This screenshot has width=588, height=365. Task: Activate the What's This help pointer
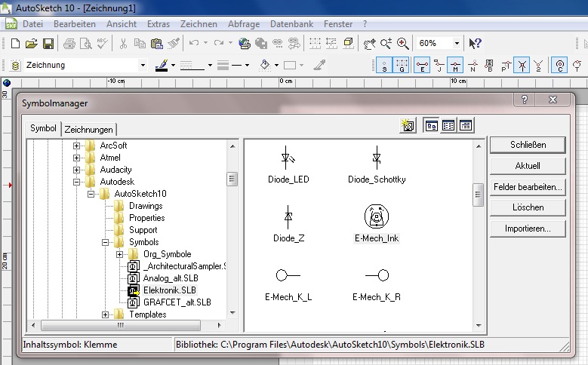(x=475, y=44)
